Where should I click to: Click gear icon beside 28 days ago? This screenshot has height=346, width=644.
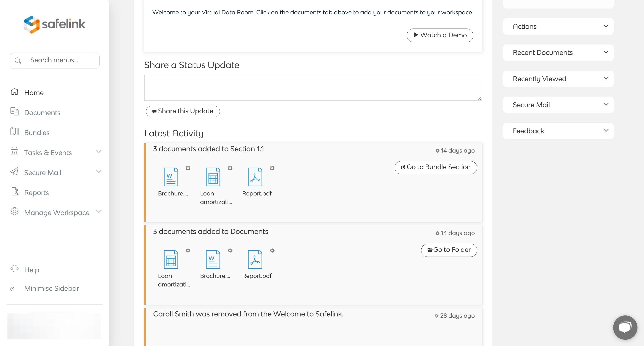coord(436,316)
